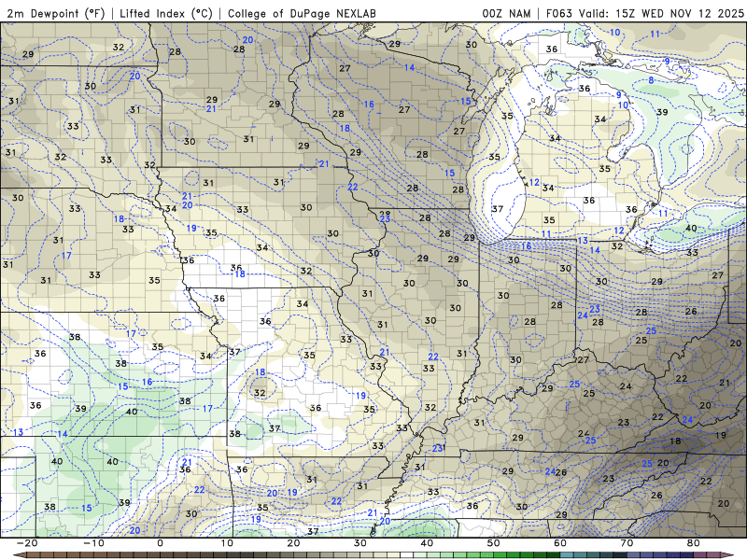Image resolution: width=747 pixels, height=560 pixels.
Task: Click the '10' tick label under the colorbar scale
Action: 227,543
